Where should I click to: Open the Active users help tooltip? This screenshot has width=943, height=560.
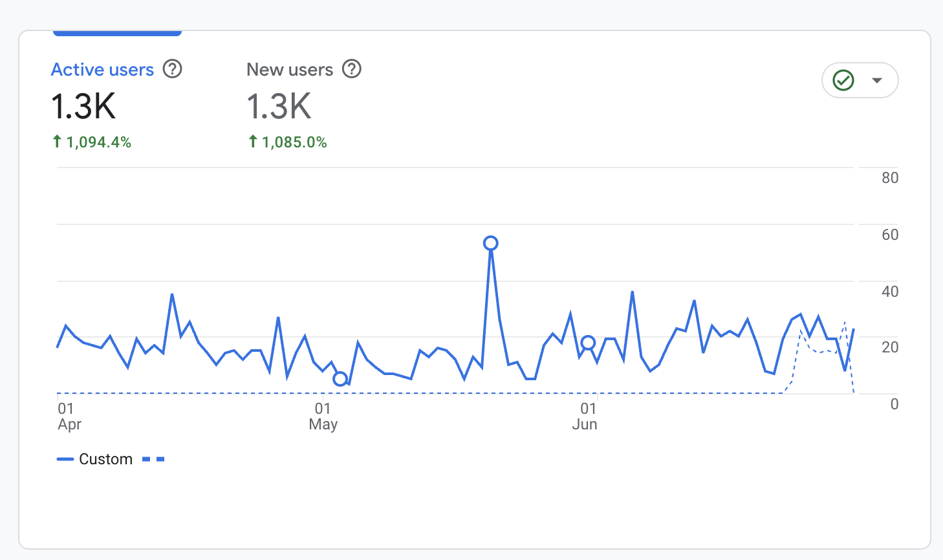tap(172, 69)
